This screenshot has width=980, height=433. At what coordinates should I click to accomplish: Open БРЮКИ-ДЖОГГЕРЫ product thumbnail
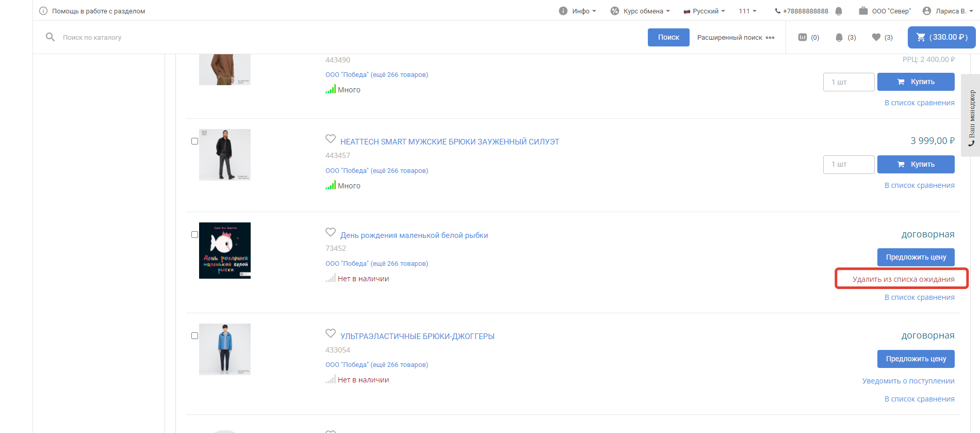pyautogui.click(x=225, y=349)
